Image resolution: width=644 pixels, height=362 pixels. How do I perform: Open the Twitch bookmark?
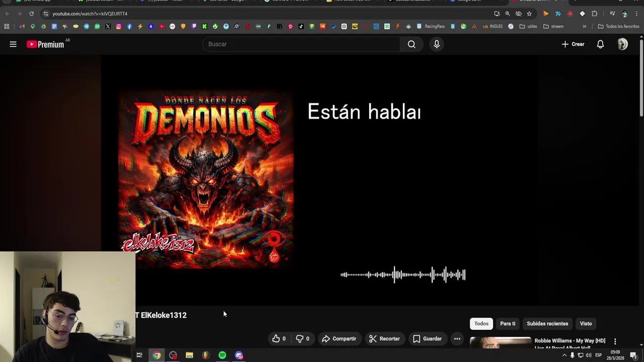tap(194, 26)
